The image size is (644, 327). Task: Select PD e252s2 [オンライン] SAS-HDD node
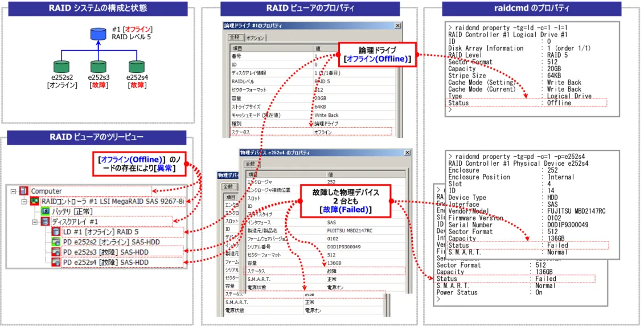coord(111,242)
